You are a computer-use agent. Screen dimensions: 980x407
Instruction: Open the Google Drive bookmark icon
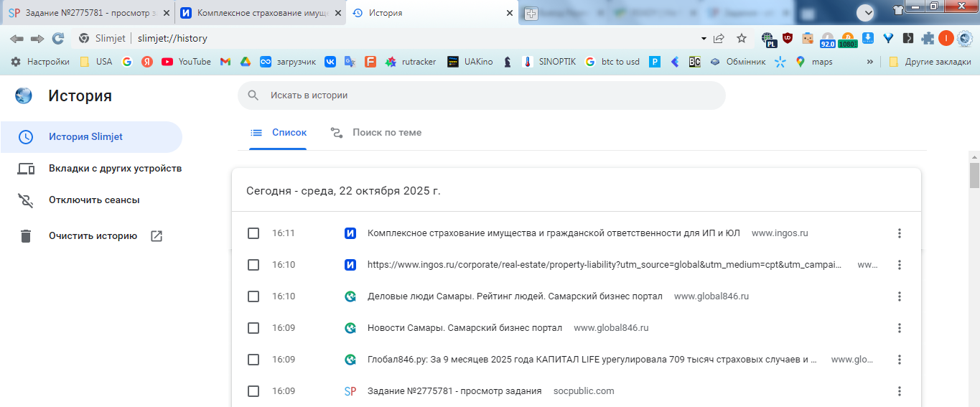click(245, 62)
